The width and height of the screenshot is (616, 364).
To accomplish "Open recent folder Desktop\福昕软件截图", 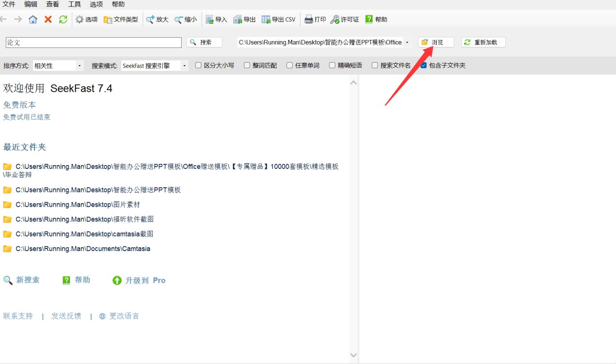I will tap(85, 219).
